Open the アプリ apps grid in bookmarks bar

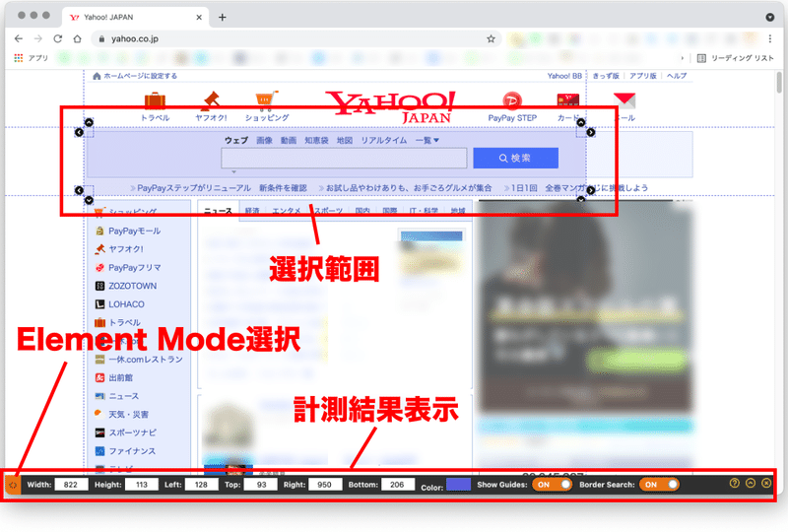(x=31, y=58)
